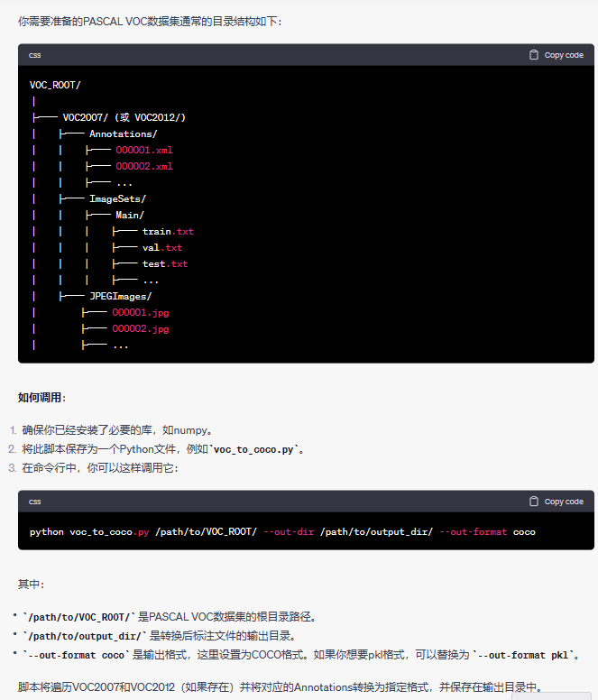Click VOC_ROOT/ in the tree listing
Image resolution: width=598 pixels, height=700 pixels.
[x=55, y=85]
